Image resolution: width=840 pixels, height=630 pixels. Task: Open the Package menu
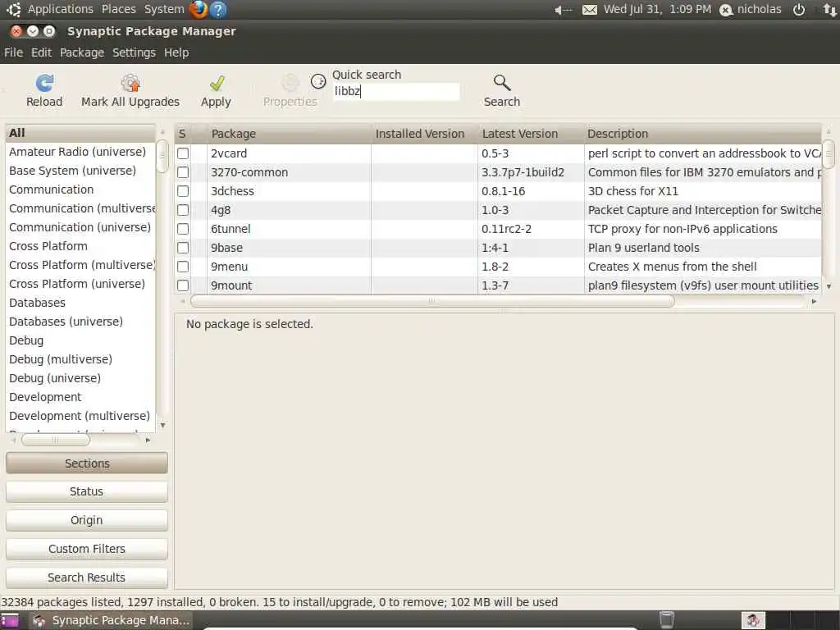click(x=82, y=52)
